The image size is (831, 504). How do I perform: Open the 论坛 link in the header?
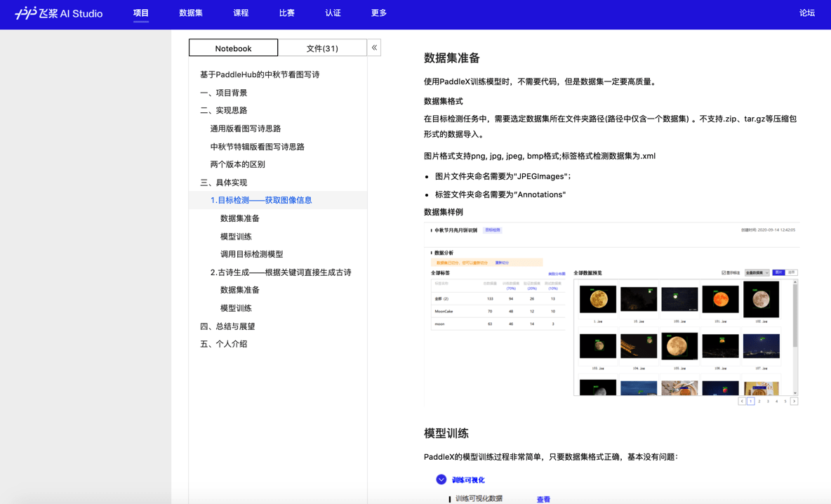pyautogui.click(x=807, y=13)
